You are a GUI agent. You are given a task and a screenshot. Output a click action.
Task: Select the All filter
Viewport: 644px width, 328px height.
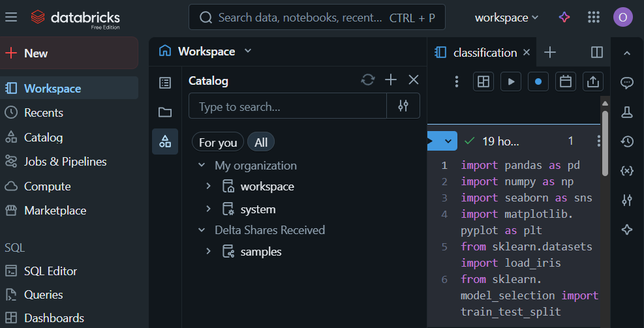(x=261, y=142)
